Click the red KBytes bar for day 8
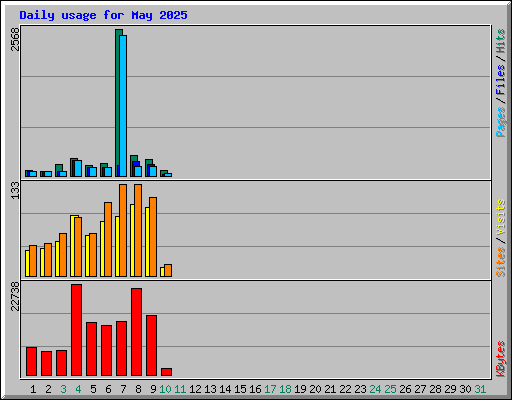512x400 pixels. coord(136,332)
